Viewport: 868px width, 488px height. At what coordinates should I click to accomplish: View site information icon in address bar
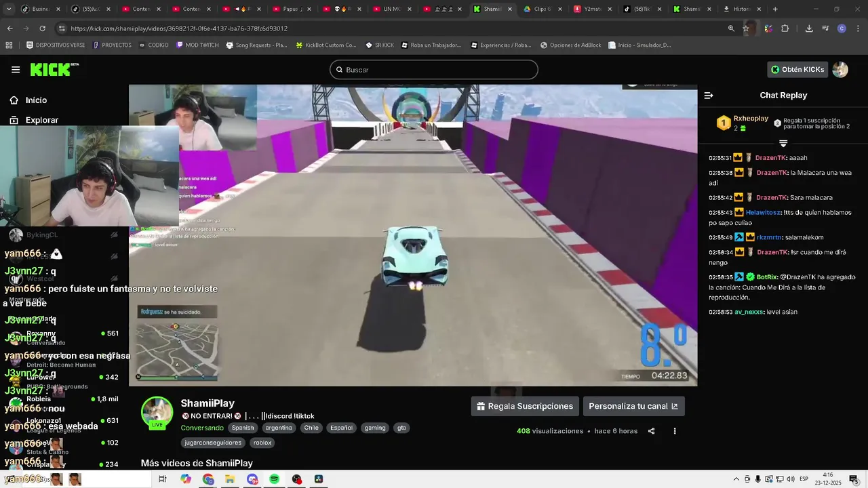pos(62,28)
